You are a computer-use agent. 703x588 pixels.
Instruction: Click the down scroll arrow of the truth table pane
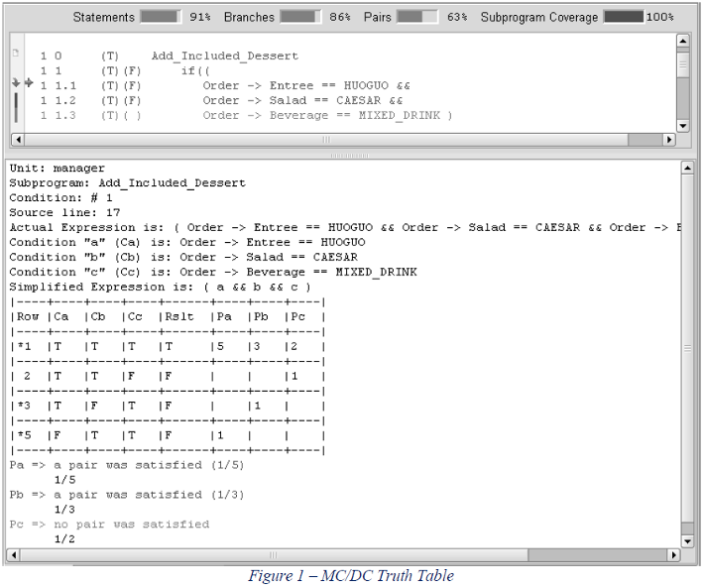pos(687,541)
